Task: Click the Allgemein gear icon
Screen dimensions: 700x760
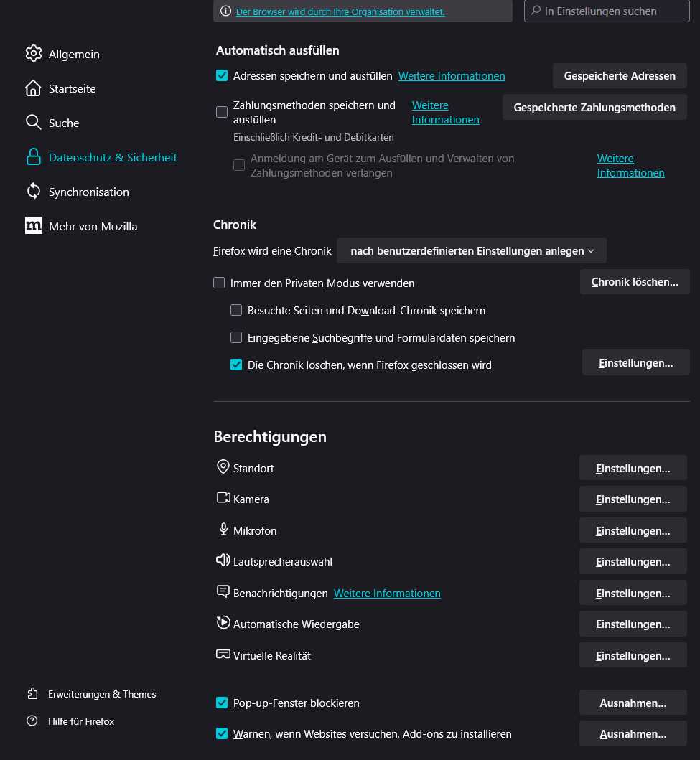Action: tap(33, 54)
